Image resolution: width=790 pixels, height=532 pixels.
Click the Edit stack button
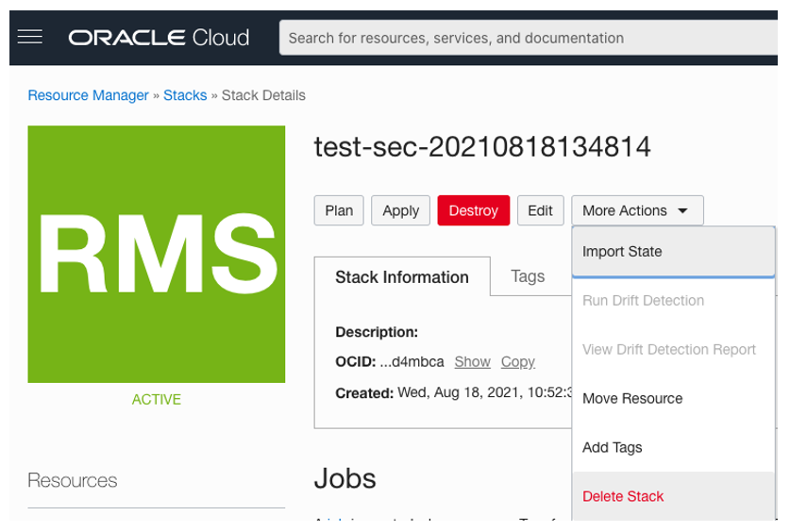pyautogui.click(x=540, y=210)
